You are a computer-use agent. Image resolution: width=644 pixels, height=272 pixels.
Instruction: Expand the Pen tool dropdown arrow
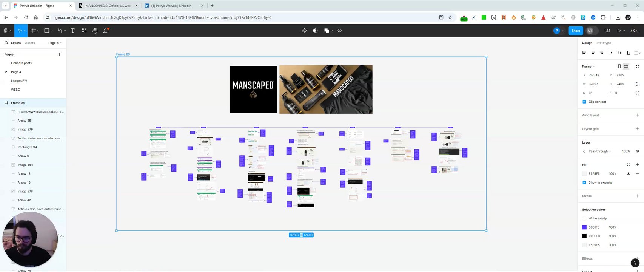pyautogui.click(x=65, y=31)
